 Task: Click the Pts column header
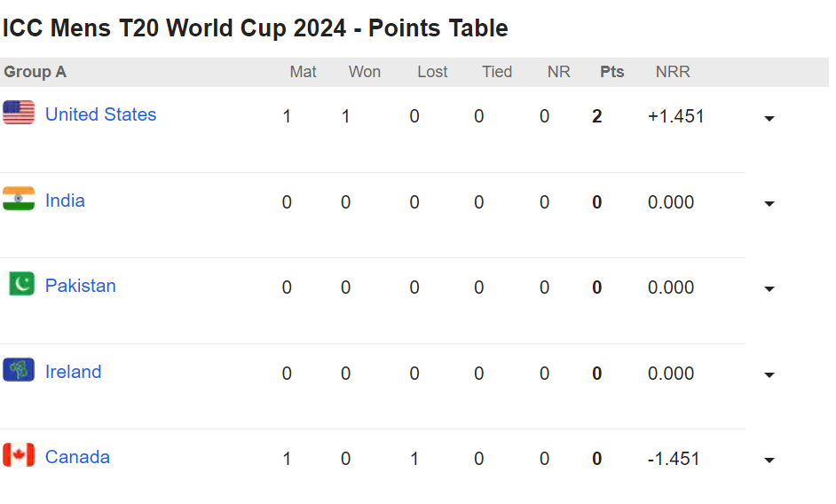pyautogui.click(x=612, y=72)
